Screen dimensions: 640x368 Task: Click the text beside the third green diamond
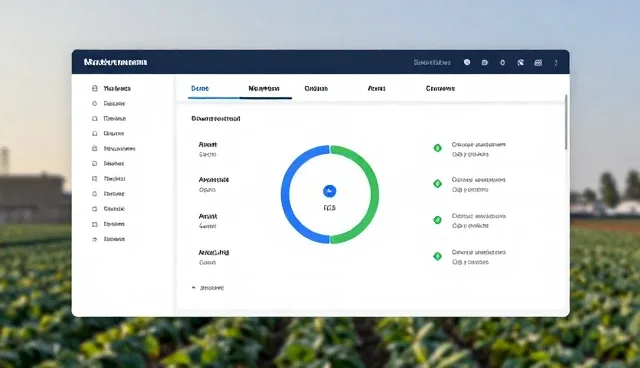coord(479,221)
